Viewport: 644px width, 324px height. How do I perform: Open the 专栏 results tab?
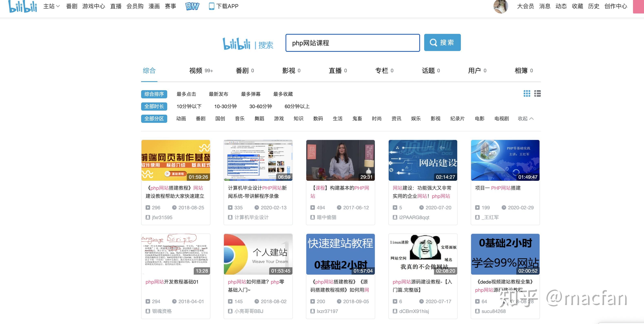(x=384, y=71)
